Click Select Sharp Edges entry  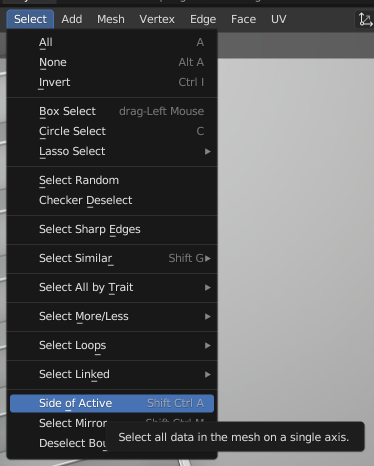click(x=112, y=229)
